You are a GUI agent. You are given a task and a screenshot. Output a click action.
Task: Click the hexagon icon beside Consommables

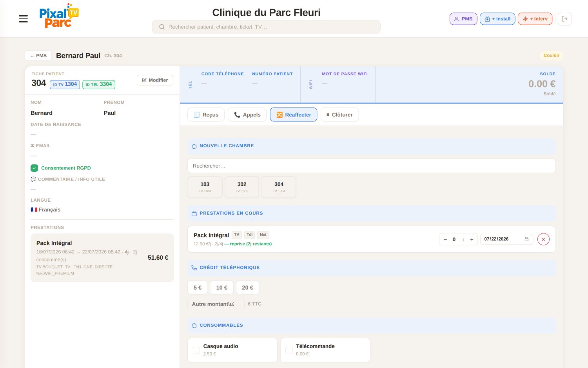194,326
